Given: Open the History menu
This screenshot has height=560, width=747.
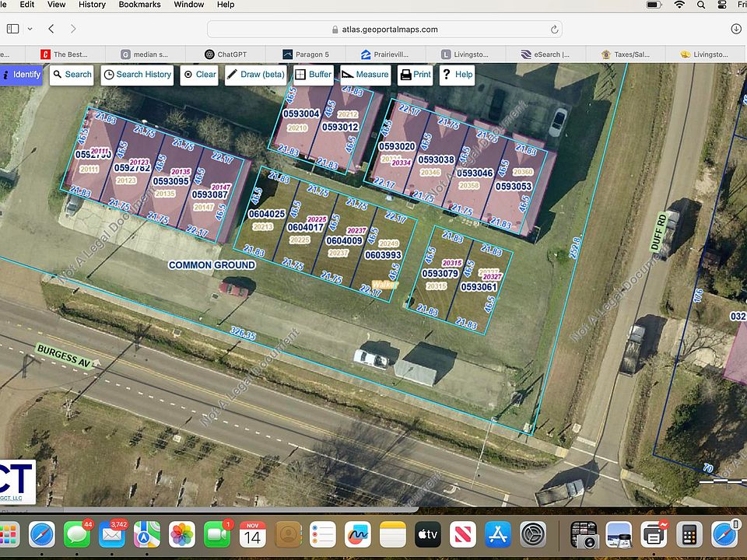Looking at the screenshot, I should click(x=92, y=5).
